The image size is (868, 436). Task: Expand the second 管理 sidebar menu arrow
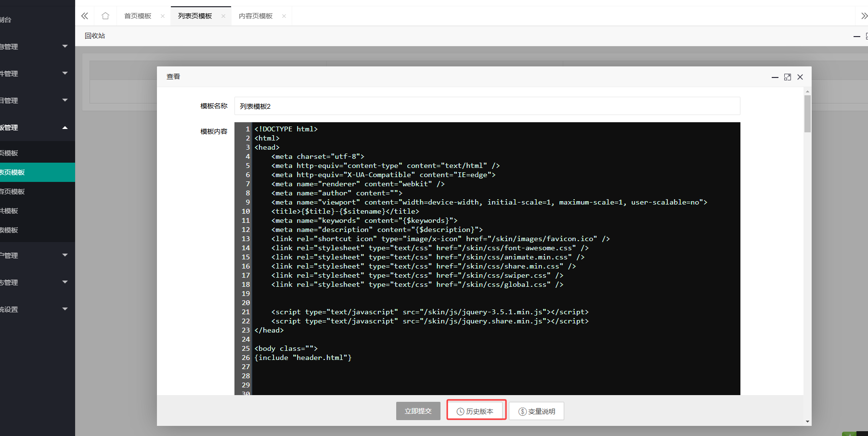point(65,73)
